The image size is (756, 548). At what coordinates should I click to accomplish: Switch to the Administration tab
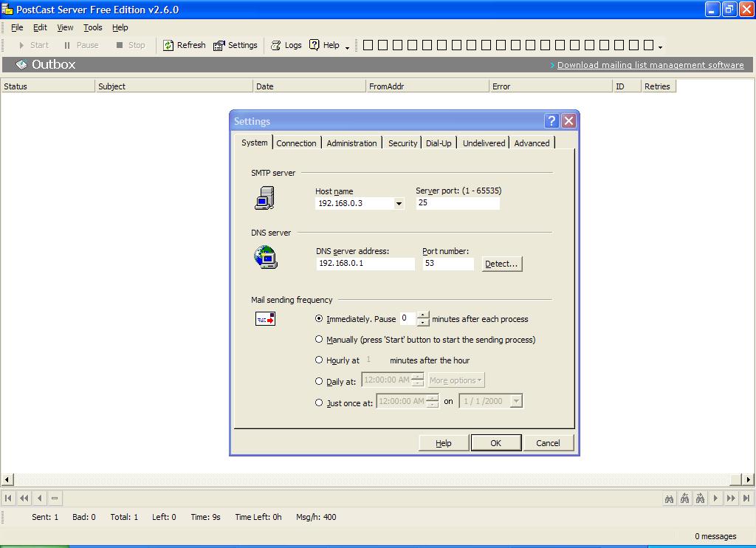[x=351, y=143]
